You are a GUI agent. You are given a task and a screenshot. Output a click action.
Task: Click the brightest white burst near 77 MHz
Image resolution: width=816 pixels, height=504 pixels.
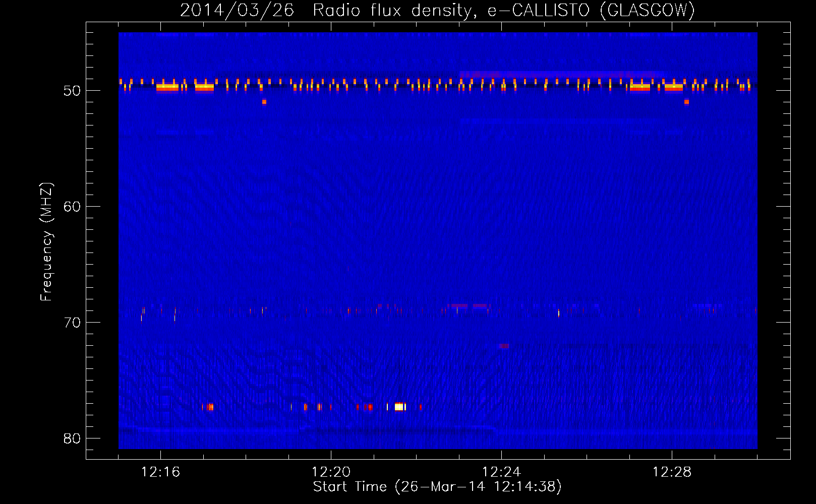point(399,407)
